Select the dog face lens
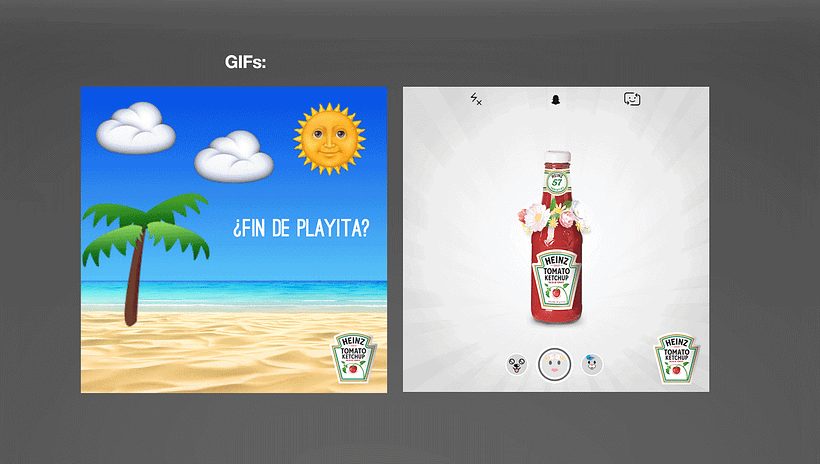The width and height of the screenshot is (820, 464). coord(517,364)
